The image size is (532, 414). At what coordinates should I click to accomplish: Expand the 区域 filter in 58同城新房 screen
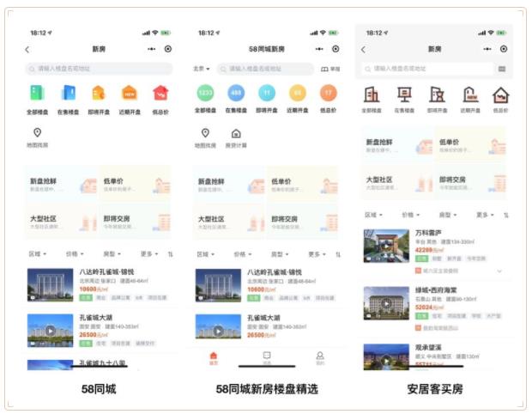[x=206, y=254]
